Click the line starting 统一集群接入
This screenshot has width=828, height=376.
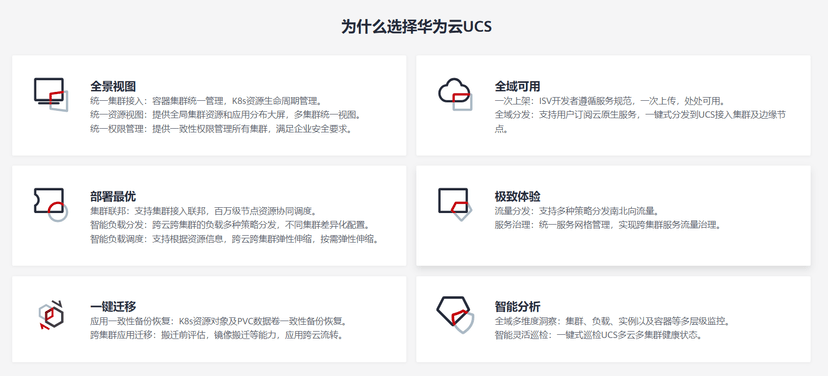point(206,100)
